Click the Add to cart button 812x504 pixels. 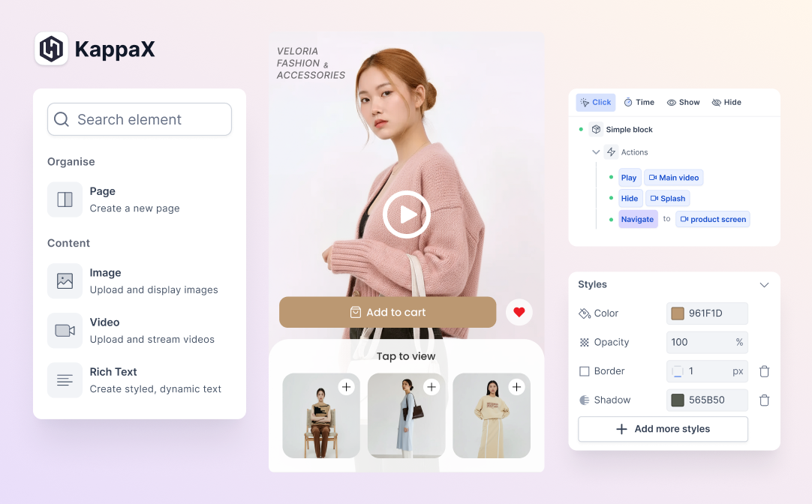pos(387,312)
